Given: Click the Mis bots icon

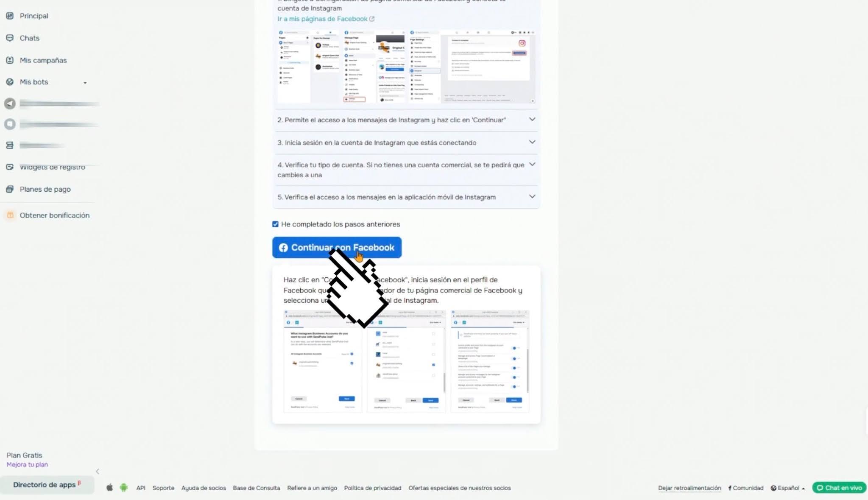Looking at the screenshot, I should click(x=10, y=82).
